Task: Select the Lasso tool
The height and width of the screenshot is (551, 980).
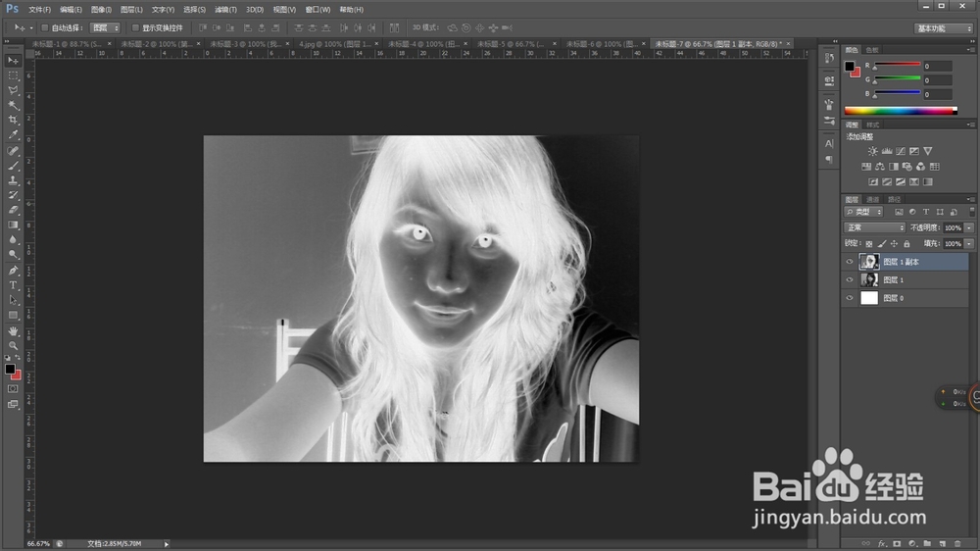Action: point(13,90)
